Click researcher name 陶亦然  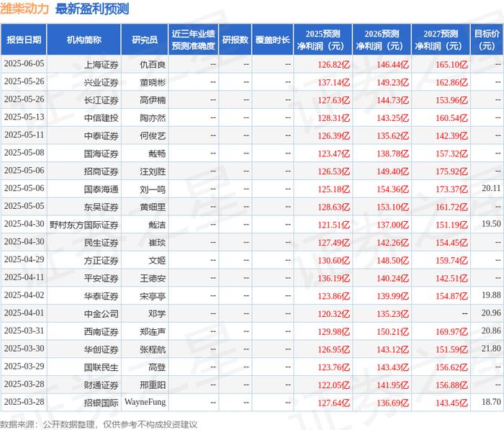(x=153, y=118)
